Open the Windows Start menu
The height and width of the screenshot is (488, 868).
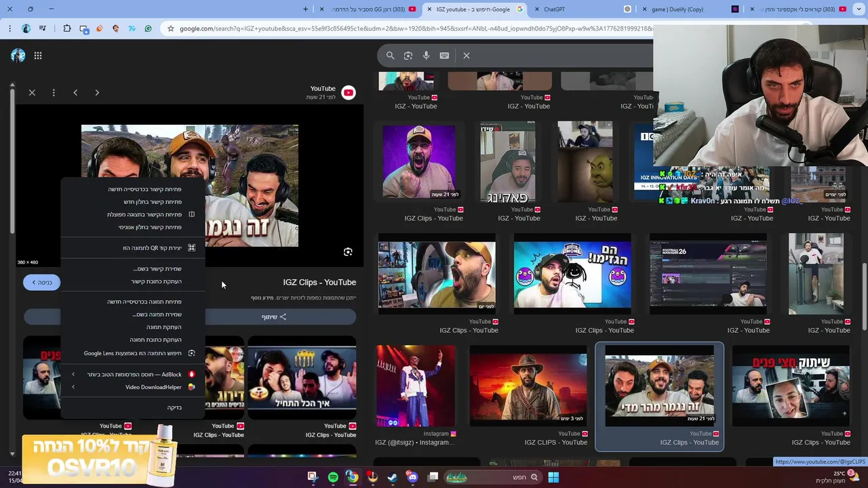[553, 477]
